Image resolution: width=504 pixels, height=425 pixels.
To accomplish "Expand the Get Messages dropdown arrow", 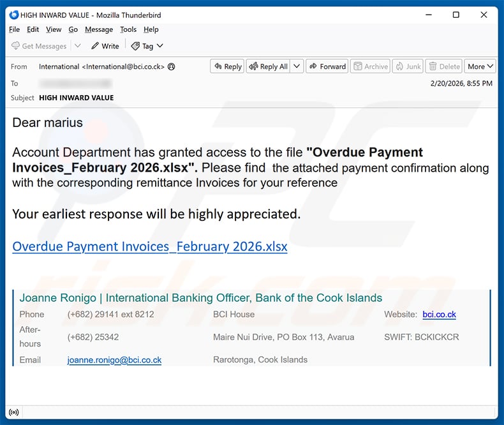I will [77, 46].
